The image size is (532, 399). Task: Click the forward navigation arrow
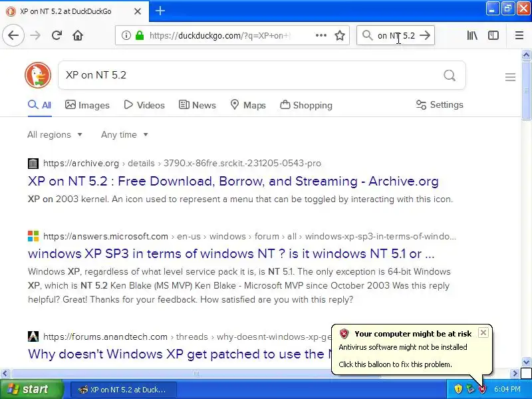coord(35,35)
